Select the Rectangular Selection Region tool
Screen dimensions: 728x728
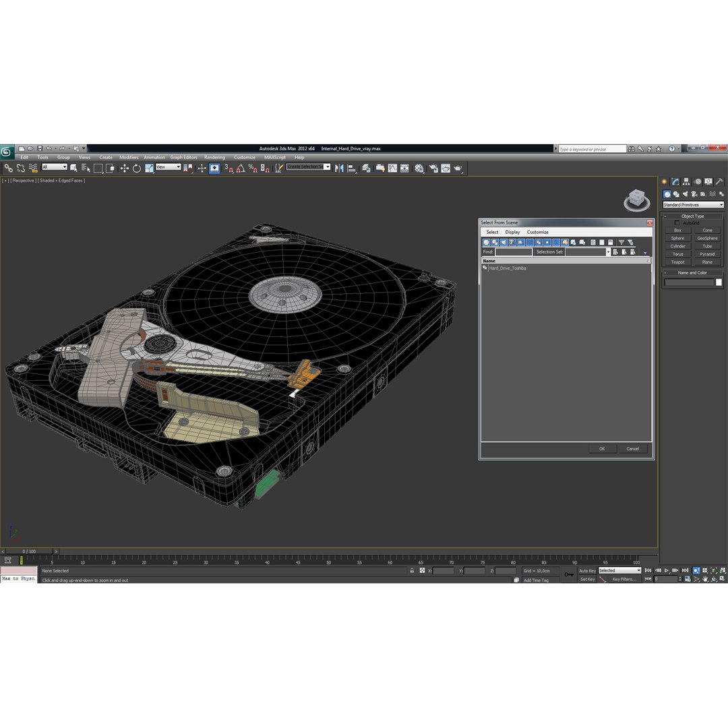point(98,168)
